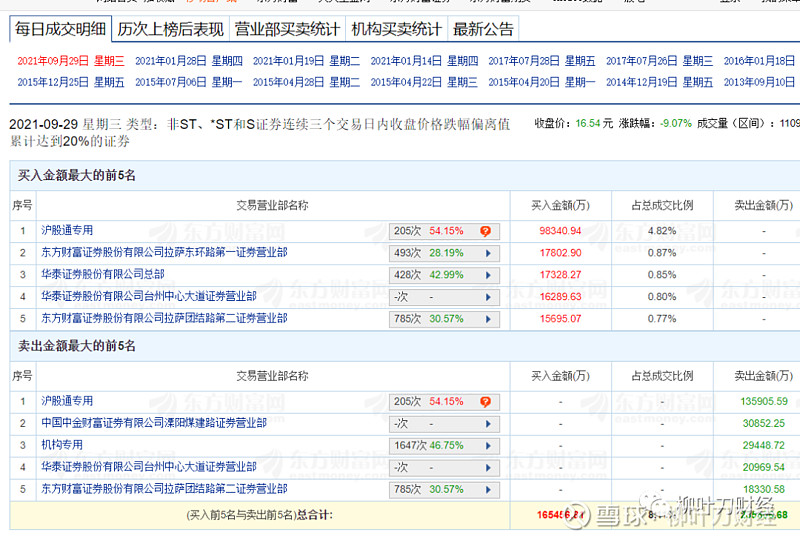Open 中国中金财富证券溧阳煤建路证券营业部 link
The image size is (800, 541).
pyautogui.click(x=154, y=423)
